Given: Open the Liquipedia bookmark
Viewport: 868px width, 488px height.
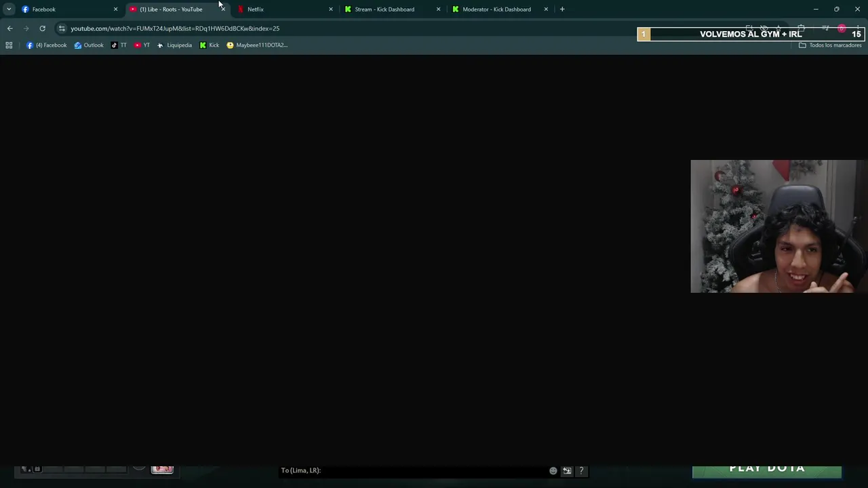Looking at the screenshot, I should tap(174, 45).
